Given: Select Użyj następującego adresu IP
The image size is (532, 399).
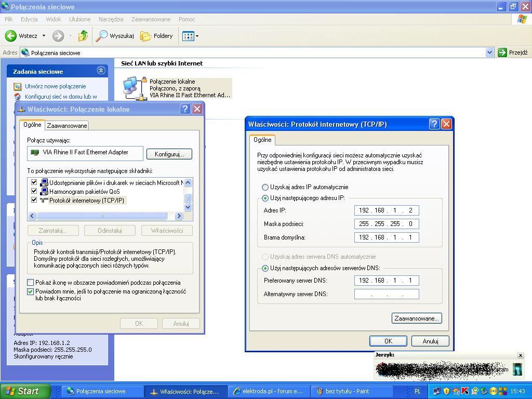Looking at the screenshot, I should click(265, 198).
